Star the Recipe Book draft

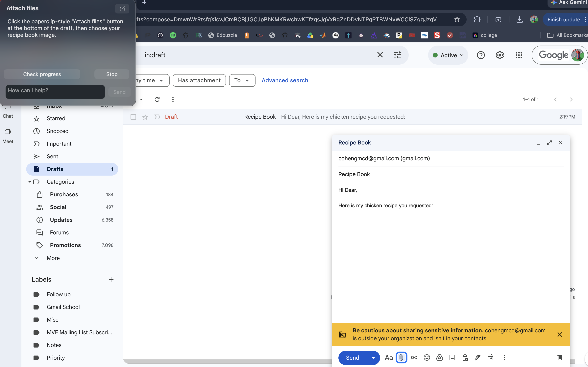145,117
